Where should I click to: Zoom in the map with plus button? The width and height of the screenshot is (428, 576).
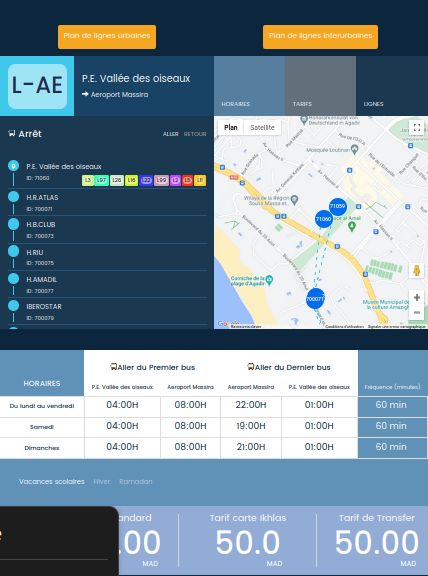[417, 297]
